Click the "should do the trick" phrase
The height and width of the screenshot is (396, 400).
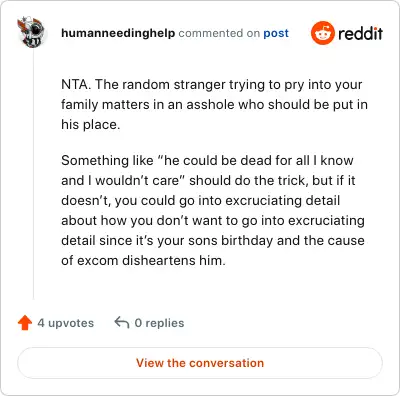249,180
